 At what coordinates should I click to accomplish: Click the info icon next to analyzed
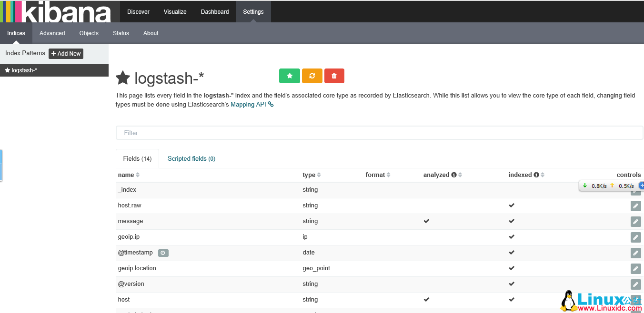pyautogui.click(x=454, y=175)
